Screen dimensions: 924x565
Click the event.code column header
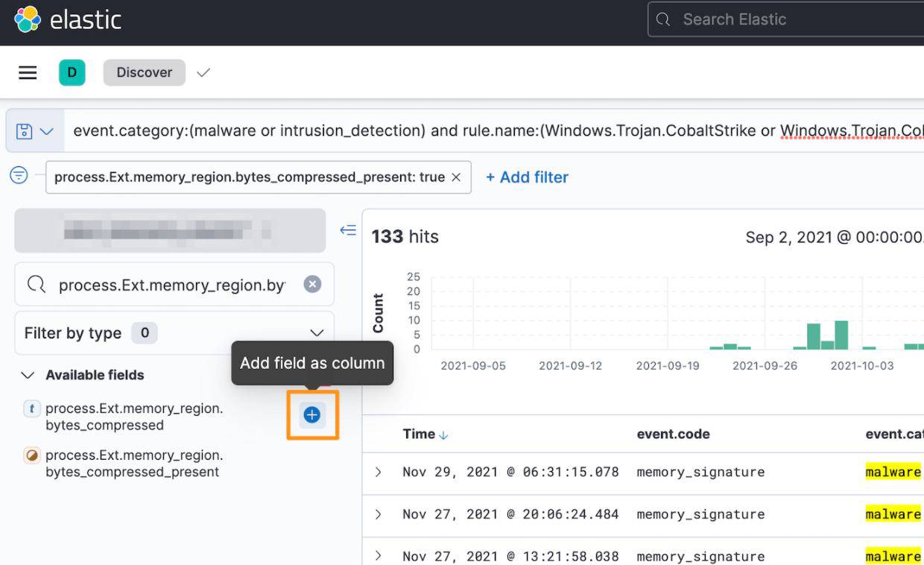673,434
